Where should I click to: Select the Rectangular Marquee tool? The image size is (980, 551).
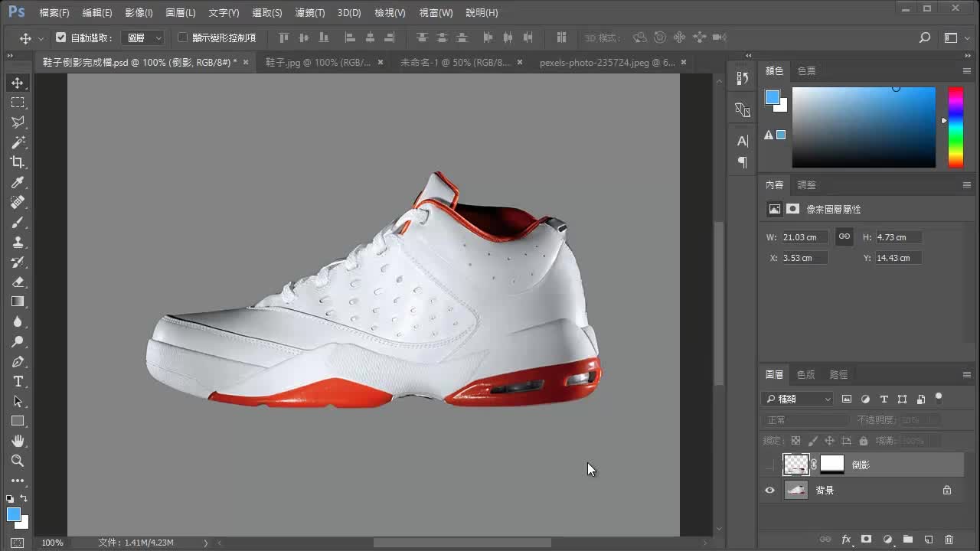tap(18, 103)
